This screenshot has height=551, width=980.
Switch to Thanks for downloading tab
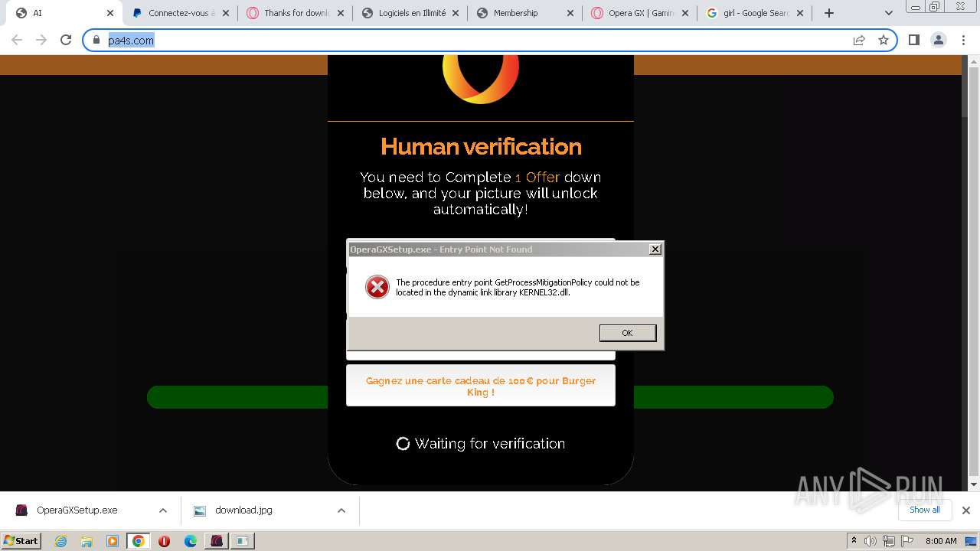coord(295,13)
